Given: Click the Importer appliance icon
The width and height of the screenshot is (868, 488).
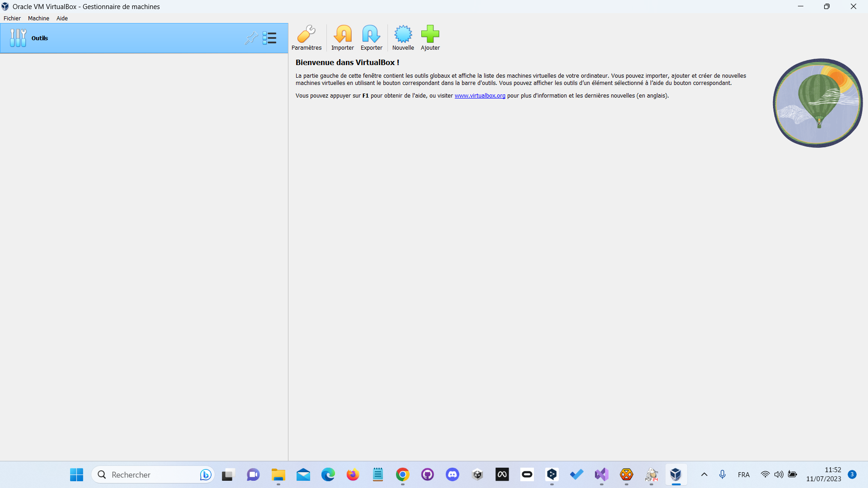Looking at the screenshot, I should [x=343, y=38].
